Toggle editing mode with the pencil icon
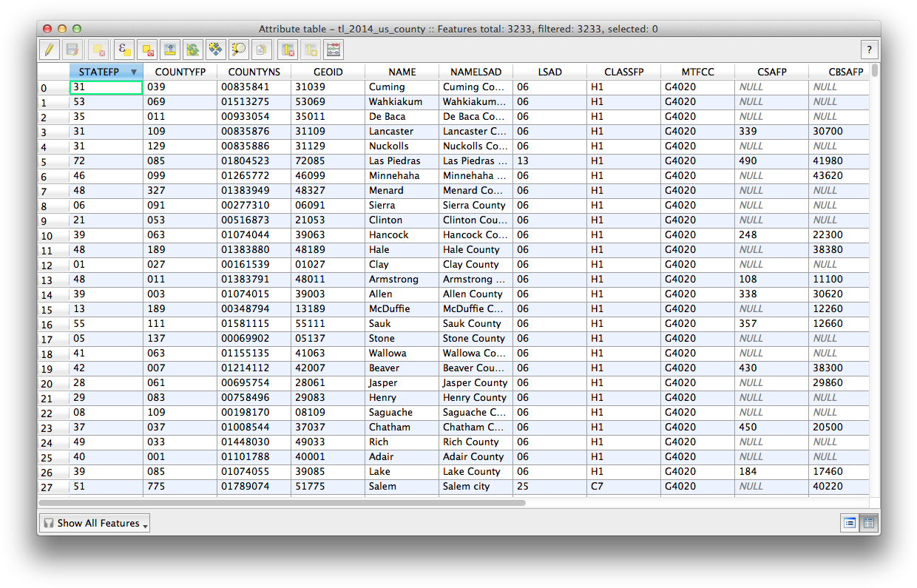This screenshot has width=917, height=588. 50,50
